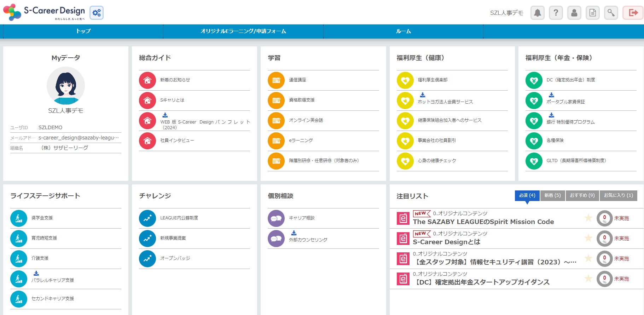Open the トップ navigation tab
This screenshot has width=644, height=315.
pos(83,31)
